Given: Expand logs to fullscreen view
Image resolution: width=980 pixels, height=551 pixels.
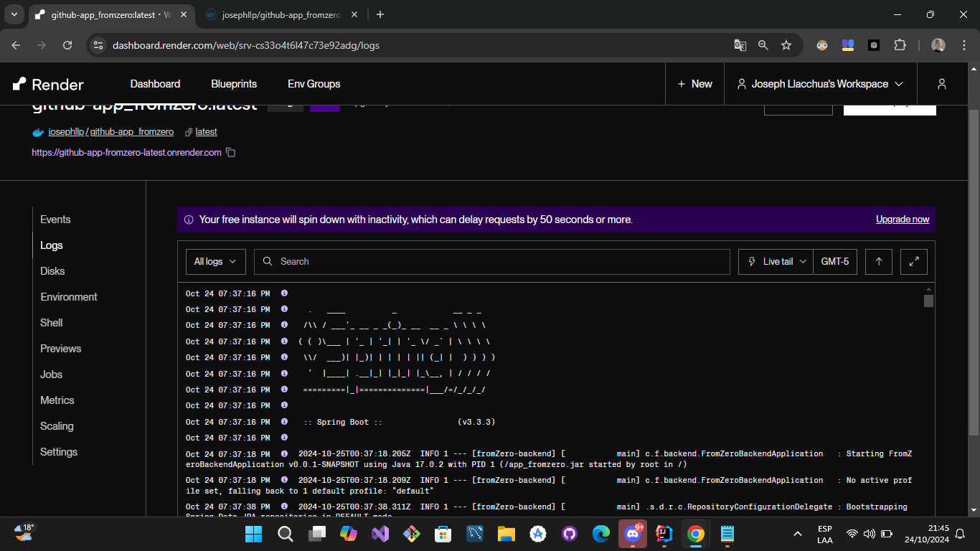Looking at the screenshot, I should (x=914, y=262).
